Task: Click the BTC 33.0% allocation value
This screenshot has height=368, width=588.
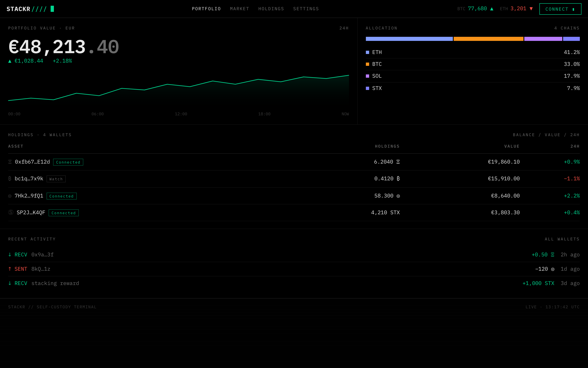Action: point(572,64)
